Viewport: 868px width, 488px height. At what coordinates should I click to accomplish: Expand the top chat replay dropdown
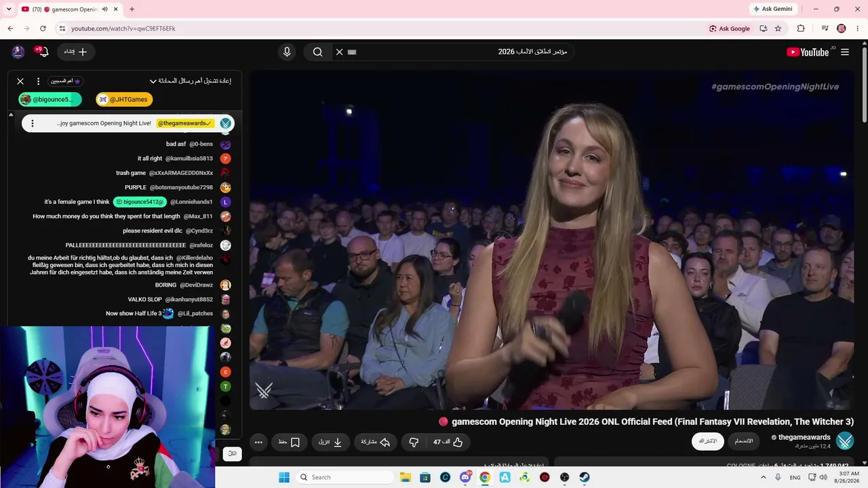click(191, 81)
